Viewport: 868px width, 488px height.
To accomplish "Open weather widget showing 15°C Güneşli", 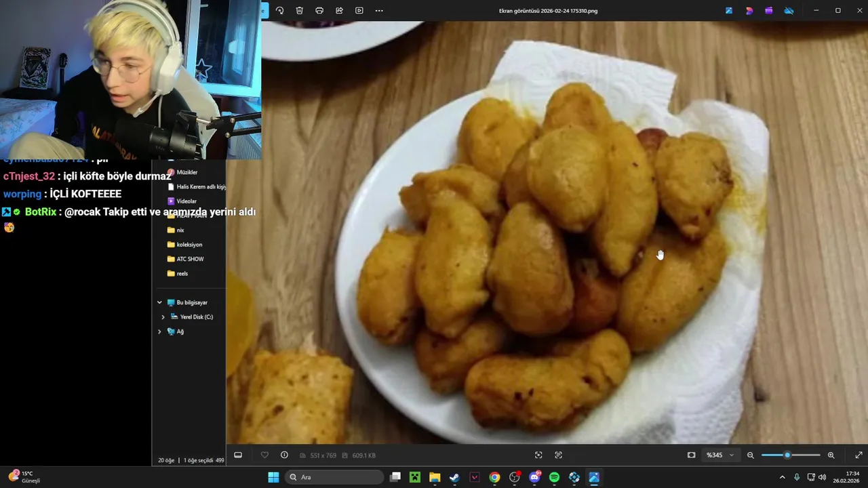I will tap(25, 477).
